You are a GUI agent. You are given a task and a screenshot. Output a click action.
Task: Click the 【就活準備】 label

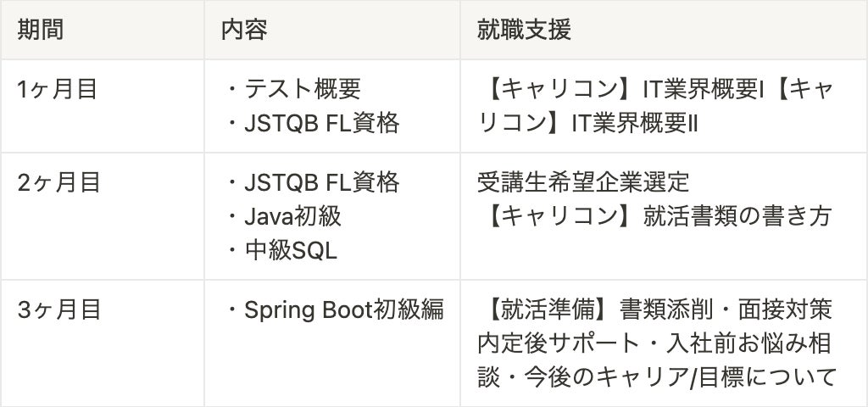click(x=548, y=310)
